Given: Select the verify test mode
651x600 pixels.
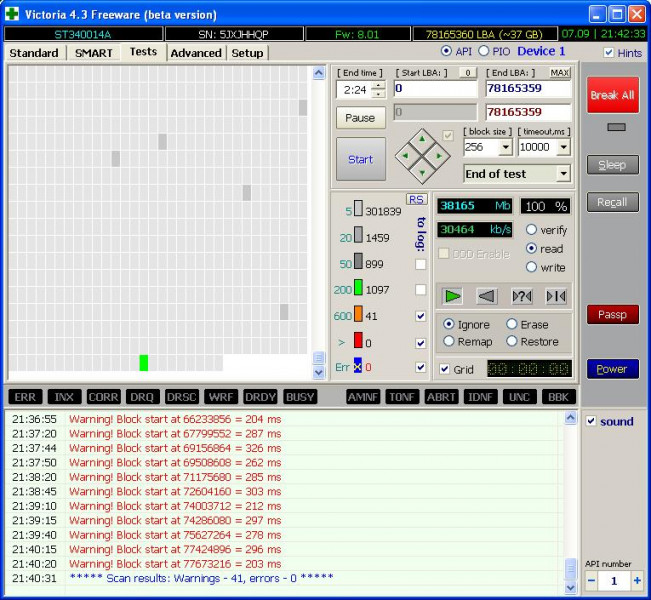Looking at the screenshot, I should (x=531, y=230).
